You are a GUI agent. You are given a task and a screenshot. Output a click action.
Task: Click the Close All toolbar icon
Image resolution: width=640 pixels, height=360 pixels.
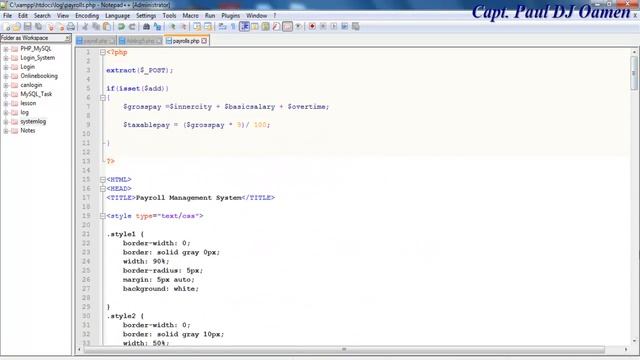click(x=61, y=27)
